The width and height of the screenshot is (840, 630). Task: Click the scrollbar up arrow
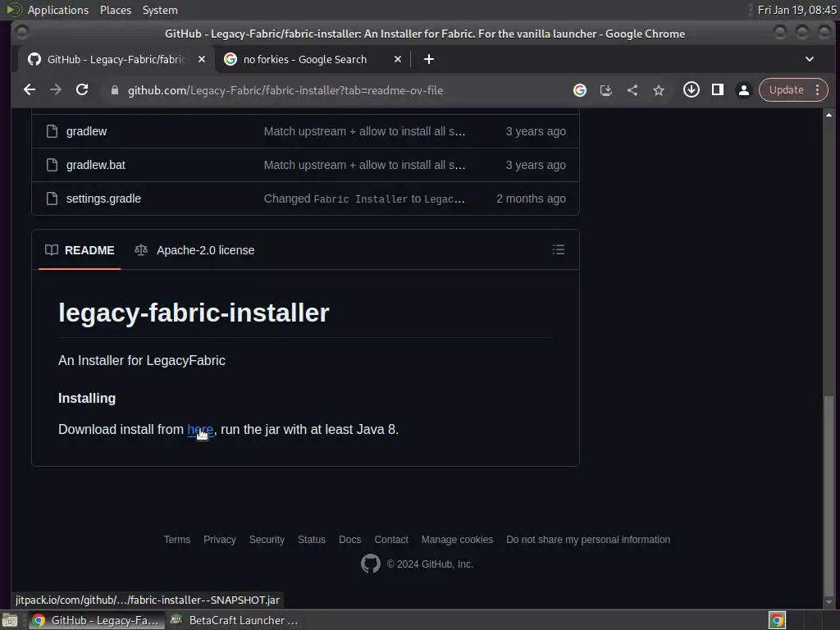click(829, 115)
